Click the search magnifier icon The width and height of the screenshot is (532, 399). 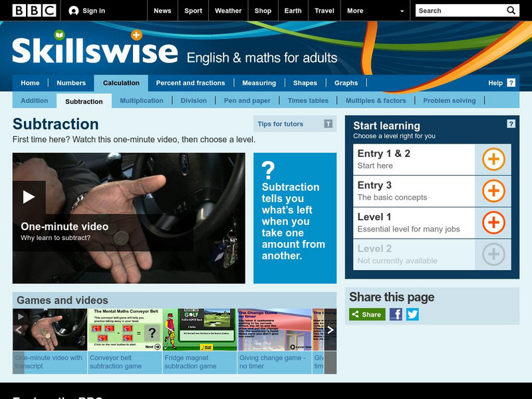click(510, 11)
